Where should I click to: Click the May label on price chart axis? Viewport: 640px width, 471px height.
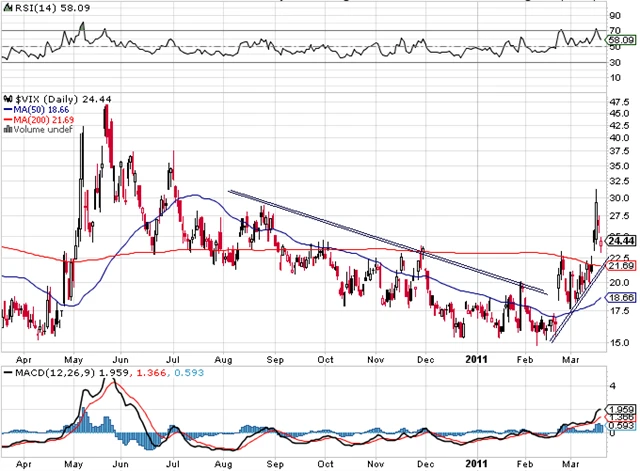click(73, 356)
